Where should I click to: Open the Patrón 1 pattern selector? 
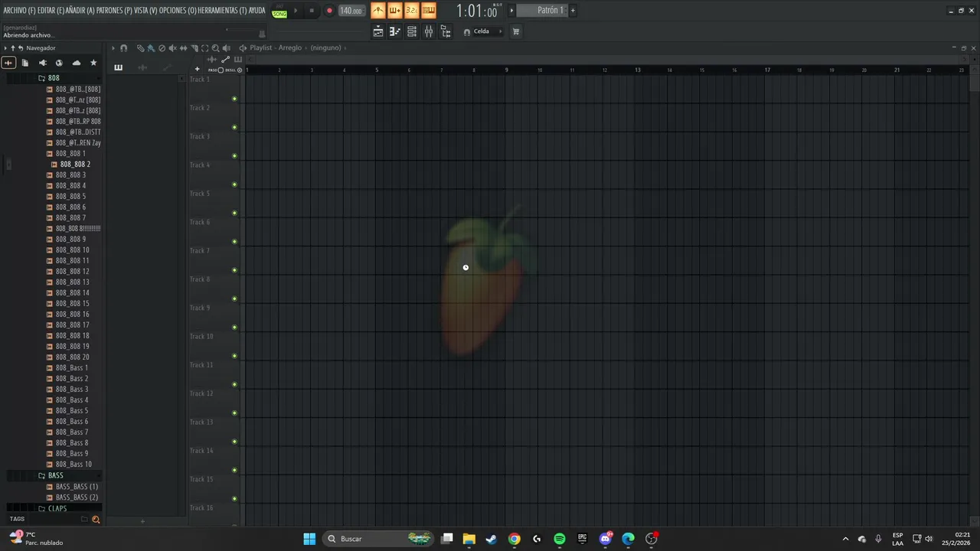(x=542, y=10)
